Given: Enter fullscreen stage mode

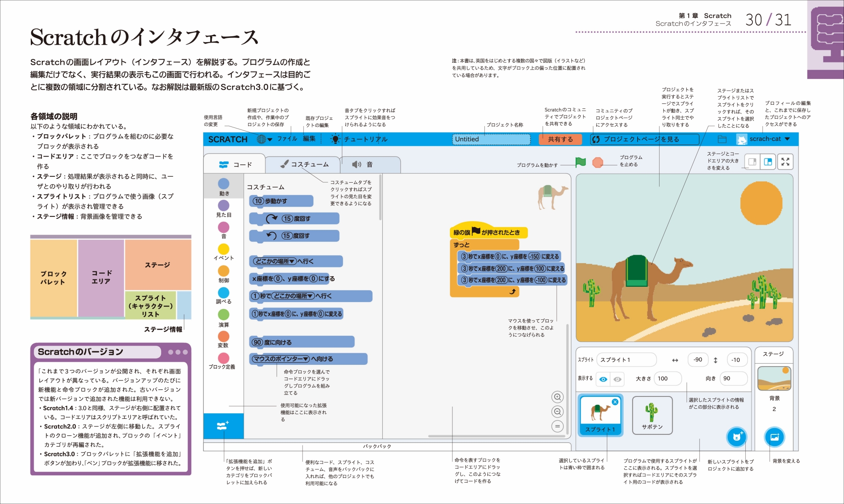Looking at the screenshot, I should point(785,162).
